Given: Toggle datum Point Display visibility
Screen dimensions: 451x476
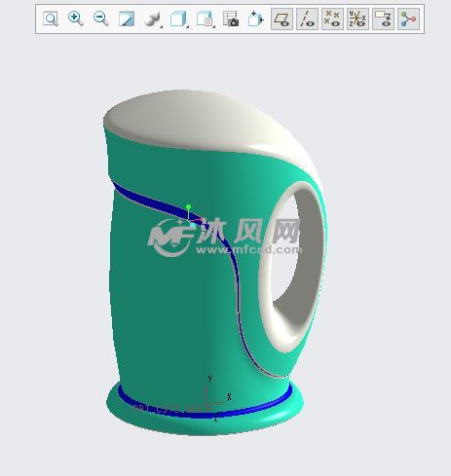Looking at the screenshot, I should tap(332, 18).
